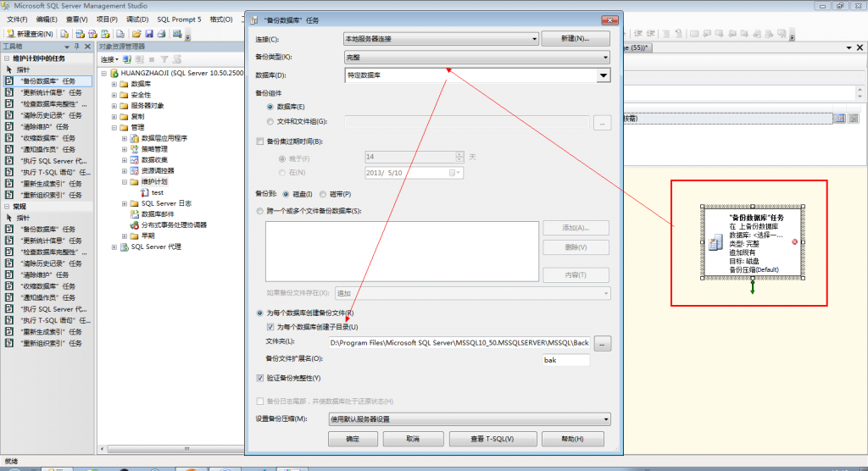Click the open file folder toolbar icon
The image size is (868, 471).
coord(136,35)
